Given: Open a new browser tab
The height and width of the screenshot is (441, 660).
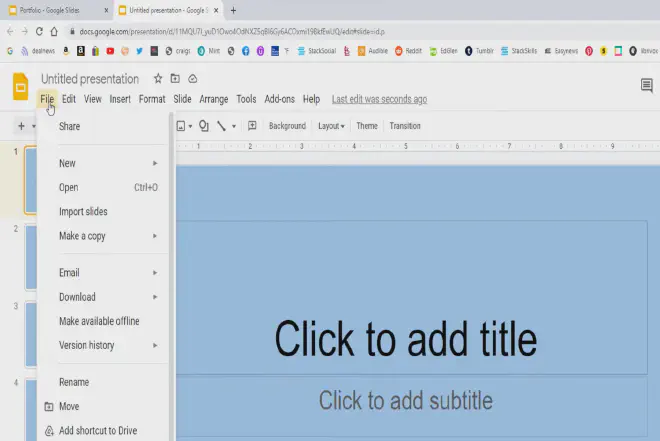Looking at the screenshot, I should [x=233, y=11].
